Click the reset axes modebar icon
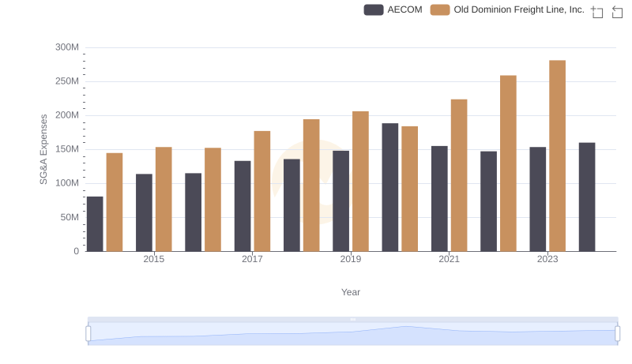This screenshot has height=364, width=632. [617, 12]
